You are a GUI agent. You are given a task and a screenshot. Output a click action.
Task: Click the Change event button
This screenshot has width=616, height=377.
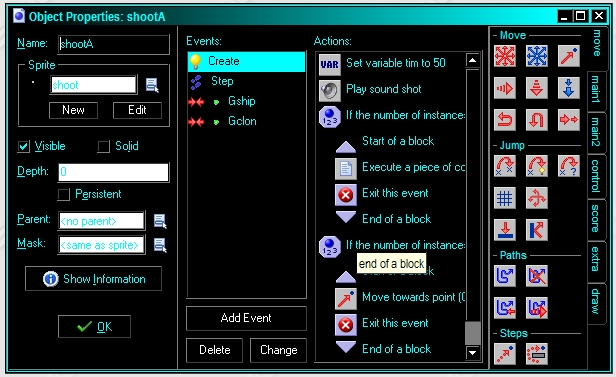coord(279,350)
